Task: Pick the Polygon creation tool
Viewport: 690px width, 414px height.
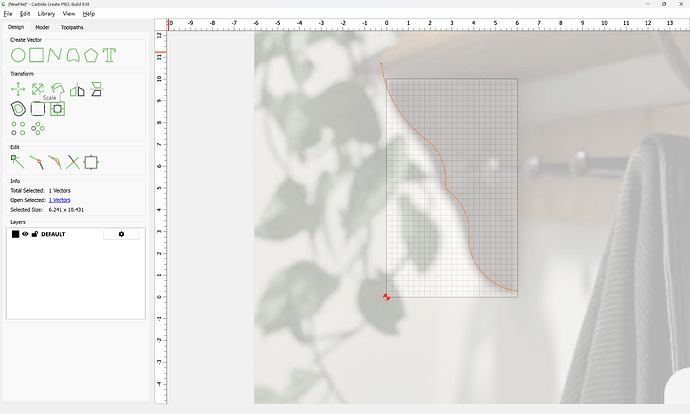Action: click(91, 54)
